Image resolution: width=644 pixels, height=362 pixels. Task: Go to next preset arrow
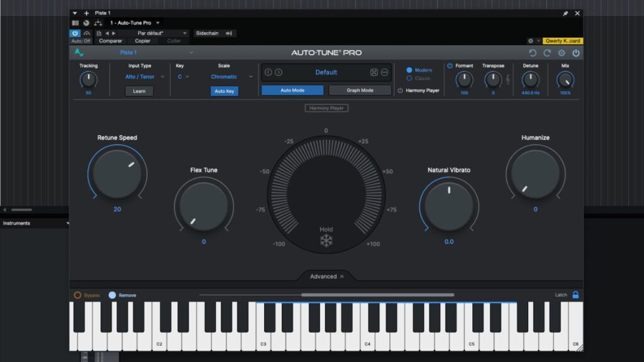[279, 72]
